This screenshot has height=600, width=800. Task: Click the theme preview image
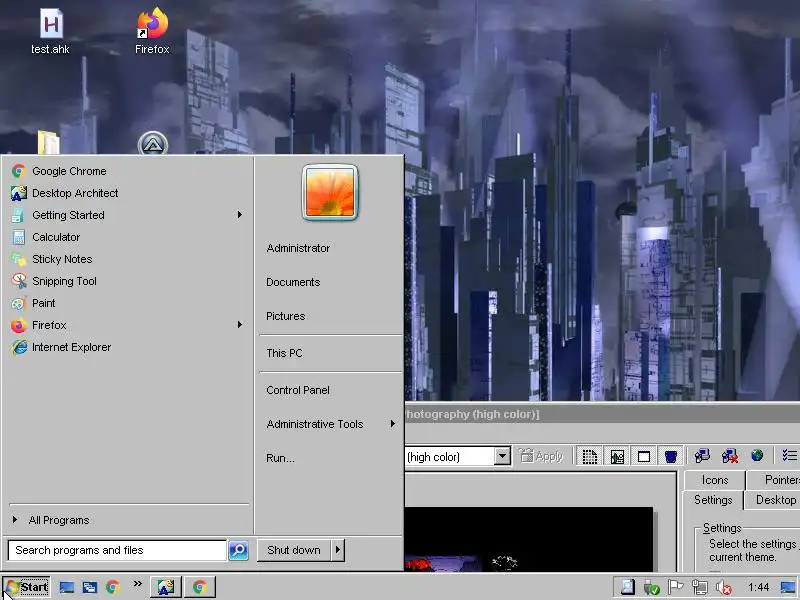(529, 539)
